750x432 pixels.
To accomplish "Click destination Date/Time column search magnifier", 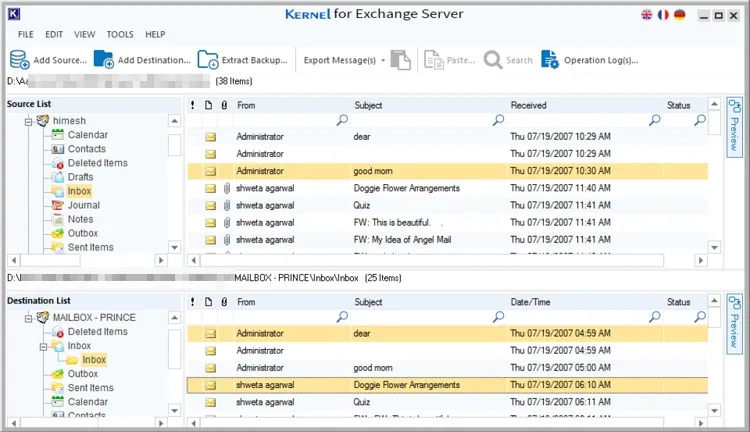I will pos(654,317).
